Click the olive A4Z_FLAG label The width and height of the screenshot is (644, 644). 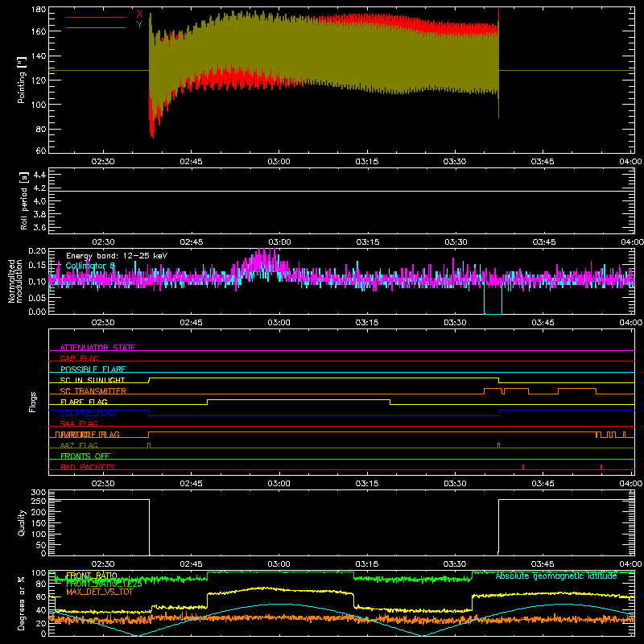point(79,445)
